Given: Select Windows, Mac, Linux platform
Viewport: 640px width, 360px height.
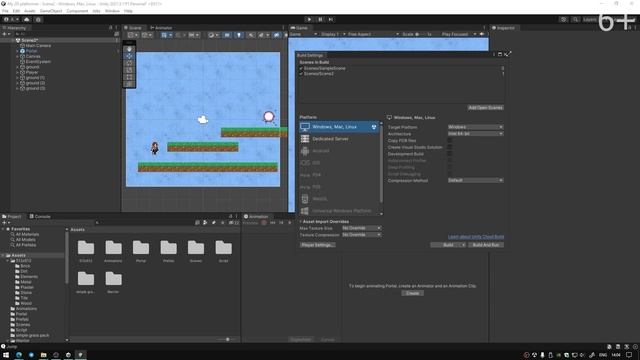Looking at the screenshot, I should tap(339, 127).
